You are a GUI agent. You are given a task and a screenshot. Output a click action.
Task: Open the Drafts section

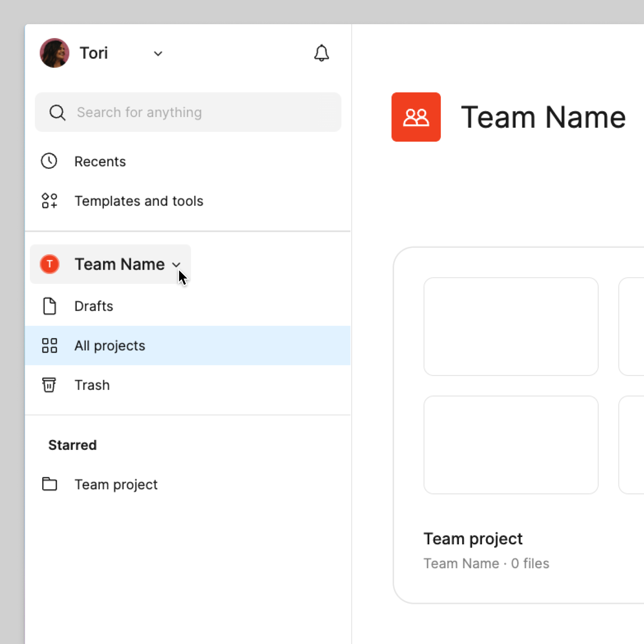(x=94, y=306)
